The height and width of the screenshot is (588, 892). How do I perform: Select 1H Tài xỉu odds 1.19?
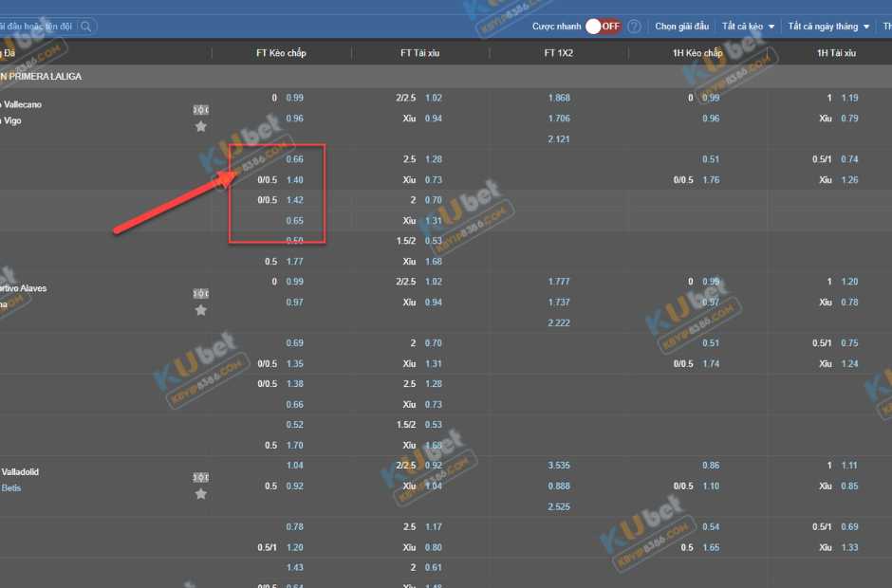click(x=849, y=98)
